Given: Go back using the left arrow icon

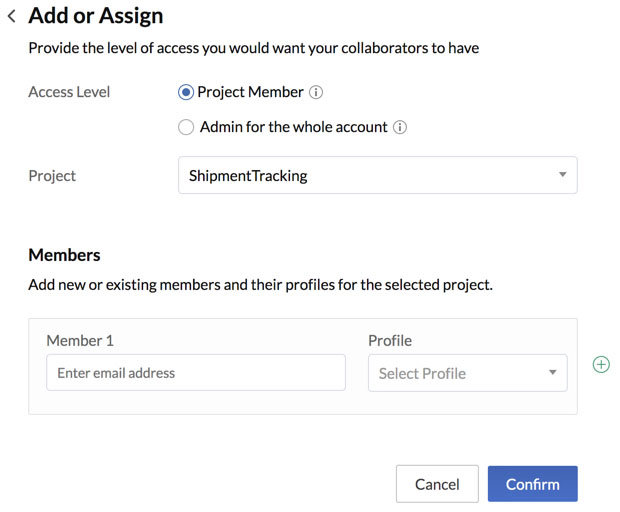Looking at the screenshot, I should 12,16.
